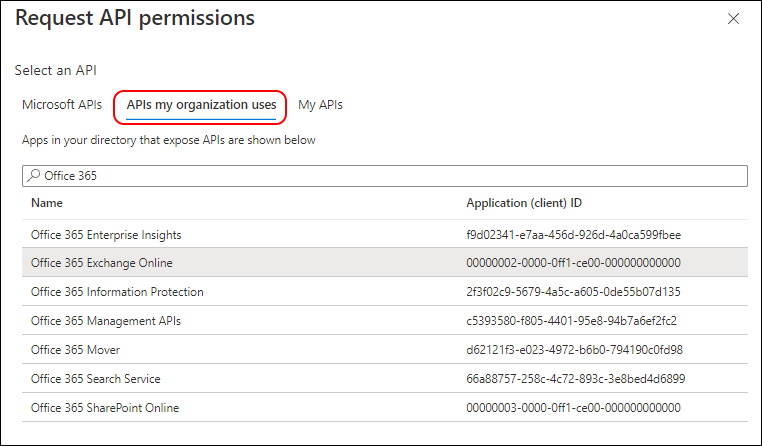762x446 pixels.
Task: Switch to the Microsoft APIs tab
Action: pyautogui.click(x=62, y=105)
